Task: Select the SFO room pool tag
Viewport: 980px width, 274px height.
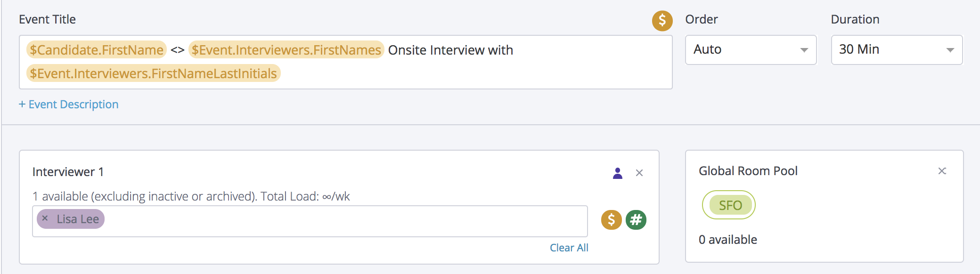Action: (729, 205)
